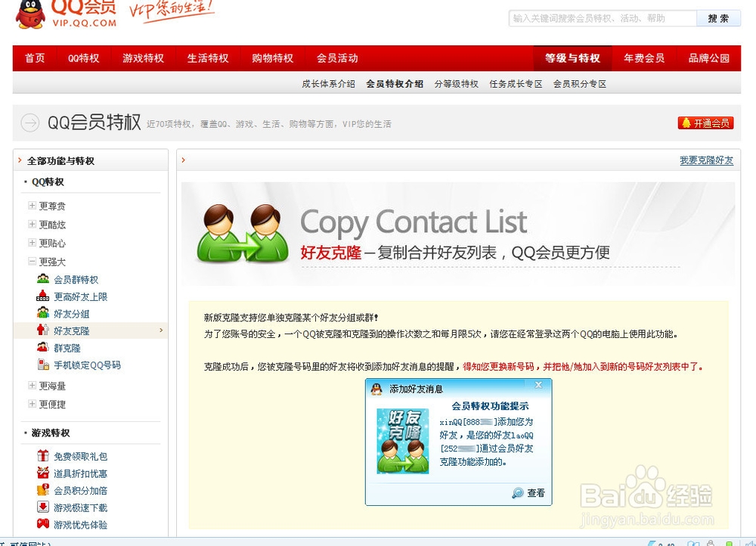Viewport: 756px width, 546px height.
Task: Open the 游戏优先体验 link
Action: coord(81,524)
